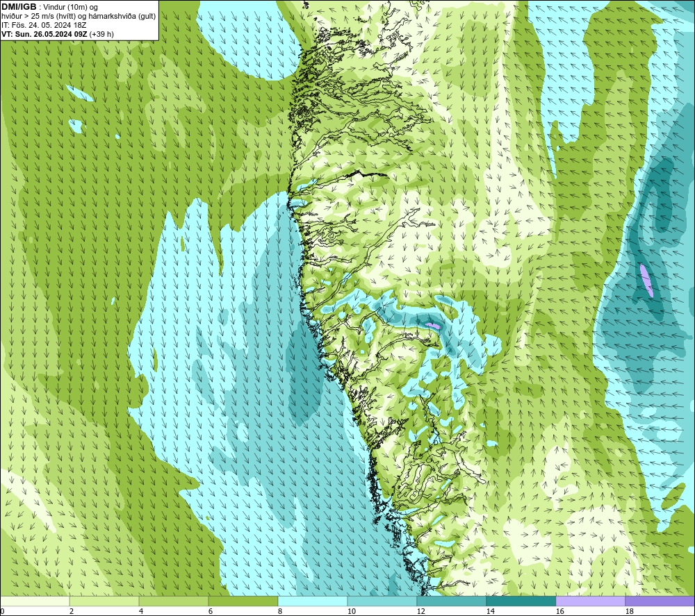The image size is (695, 616).
Task: Click the small purple wind patch inland mid-map
Action: 432,326
